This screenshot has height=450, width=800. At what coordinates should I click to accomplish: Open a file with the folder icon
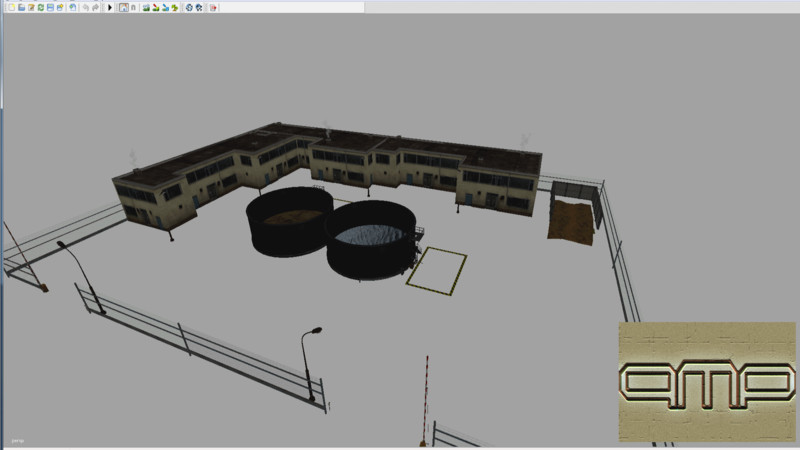[21, 7]
